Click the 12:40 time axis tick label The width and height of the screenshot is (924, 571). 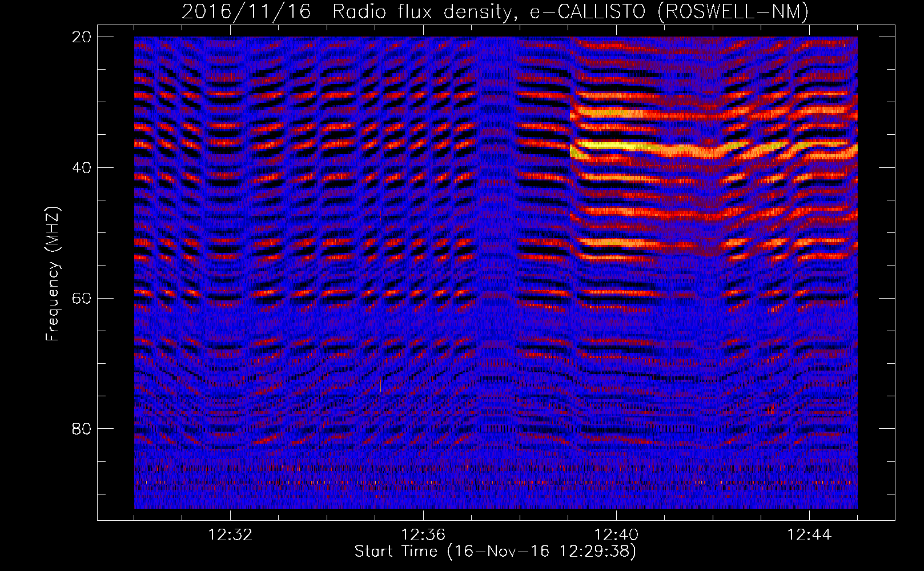point(616,535)
